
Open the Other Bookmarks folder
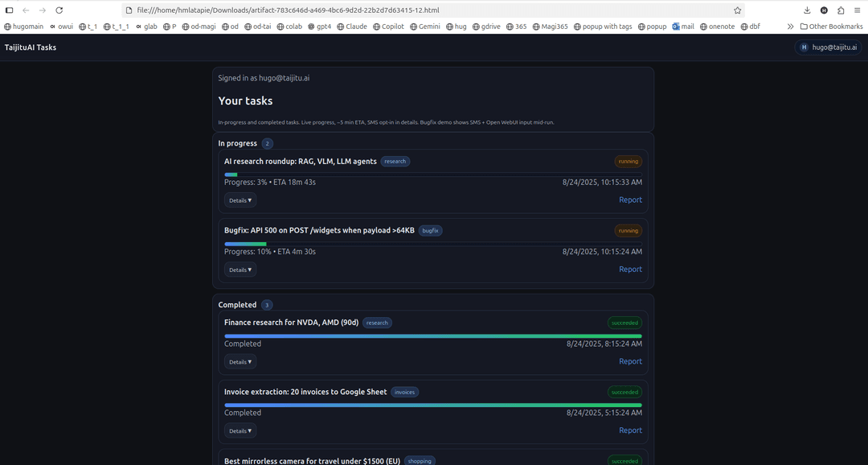(x=831, y=27)
